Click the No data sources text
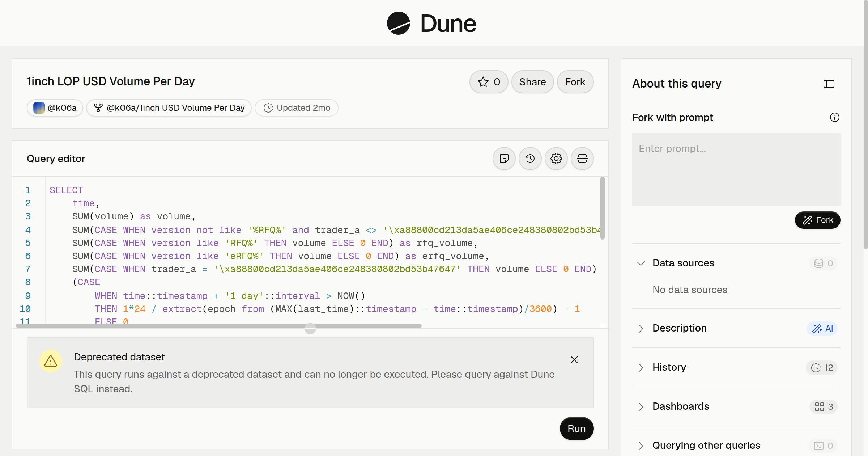 (x=690, y=290)
